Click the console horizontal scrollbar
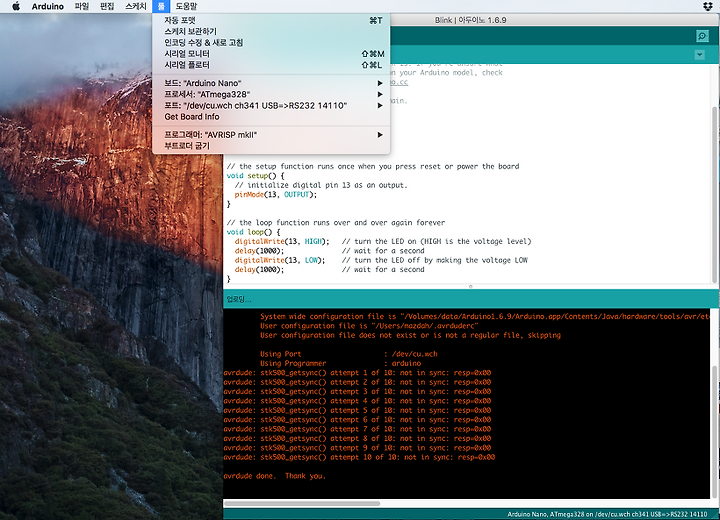The width and height of the screenshot is (720, 520). pos(302,503)
